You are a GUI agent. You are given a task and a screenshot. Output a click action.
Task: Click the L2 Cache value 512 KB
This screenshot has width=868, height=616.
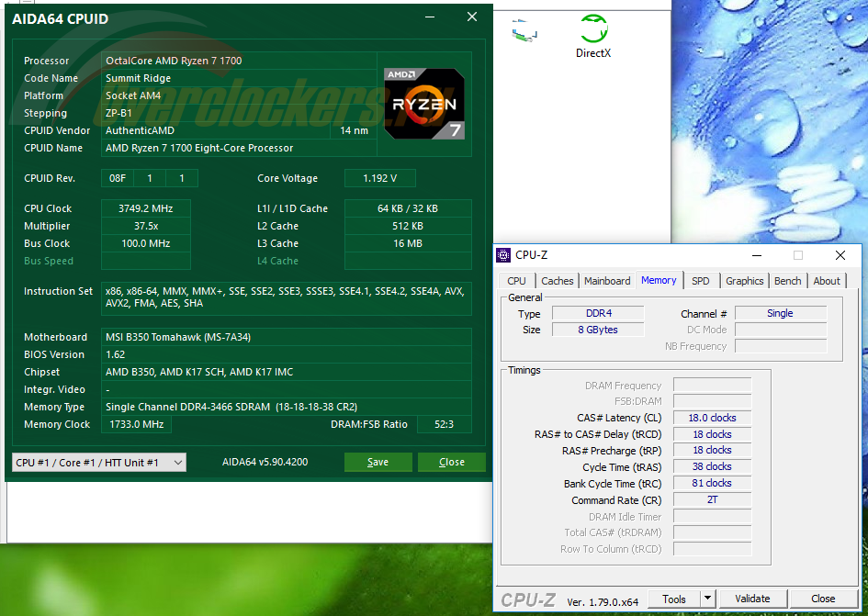[x=408, y=226]
